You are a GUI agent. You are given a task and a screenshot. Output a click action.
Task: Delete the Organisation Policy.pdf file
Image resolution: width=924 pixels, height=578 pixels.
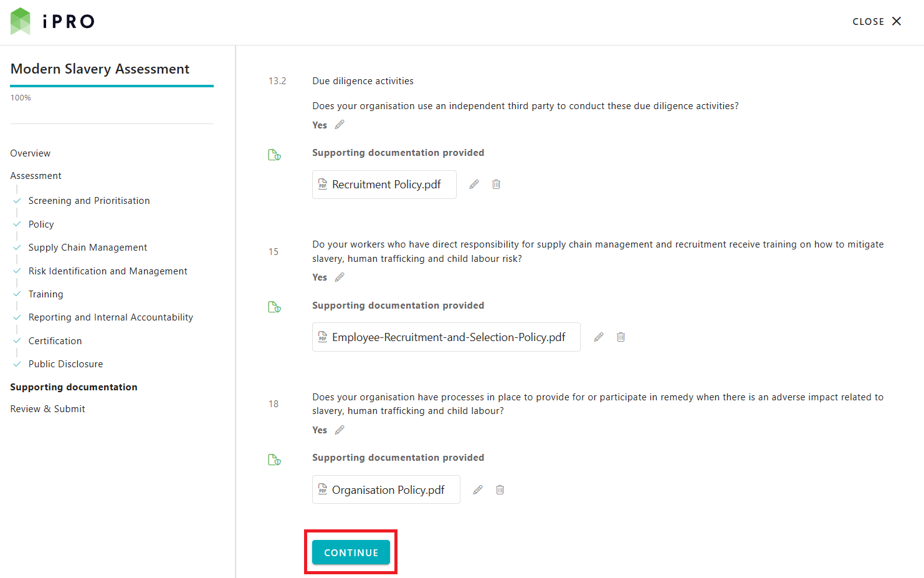click(500, 490)
